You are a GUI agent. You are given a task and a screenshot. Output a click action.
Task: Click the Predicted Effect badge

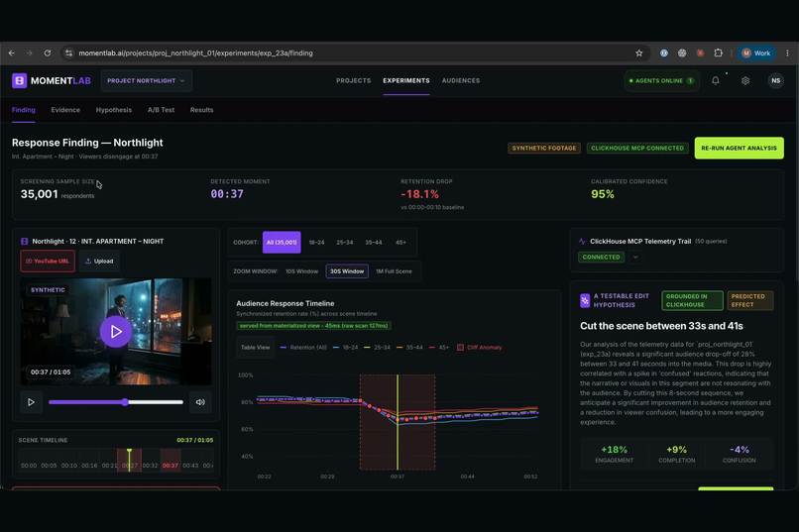click(x=750, y=300)
